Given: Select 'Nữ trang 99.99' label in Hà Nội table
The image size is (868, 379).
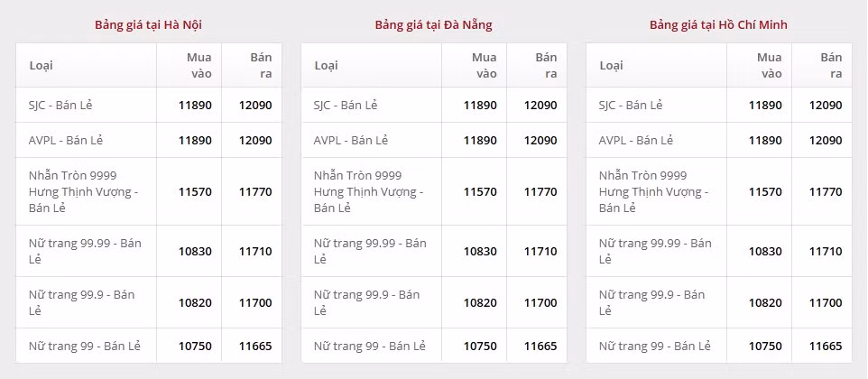Looking at the screenshot, I should coord(69,244).
